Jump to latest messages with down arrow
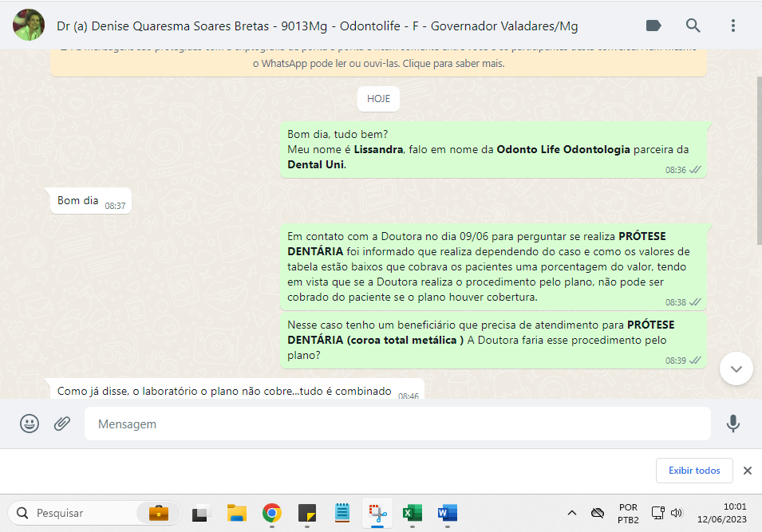Image resolution: width=762 pixels, height=532 pixels. [736, 368]
